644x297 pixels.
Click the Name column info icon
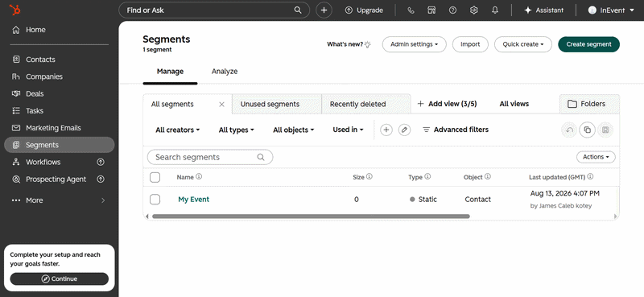[199, 176]
